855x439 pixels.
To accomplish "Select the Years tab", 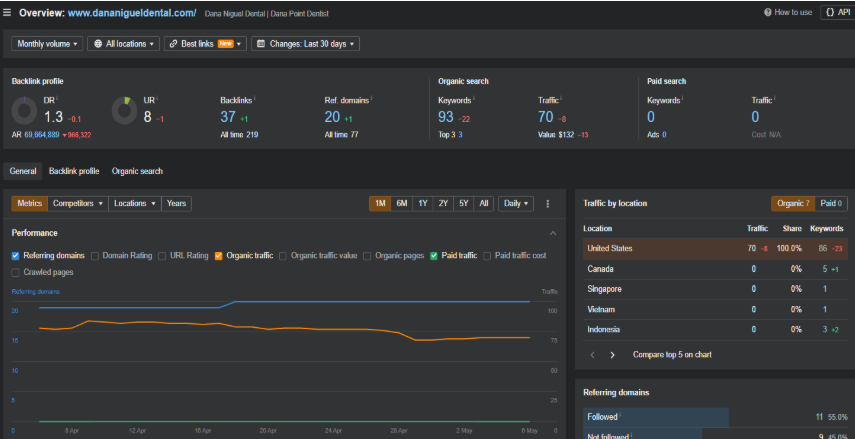I will (x=176, y=203).
